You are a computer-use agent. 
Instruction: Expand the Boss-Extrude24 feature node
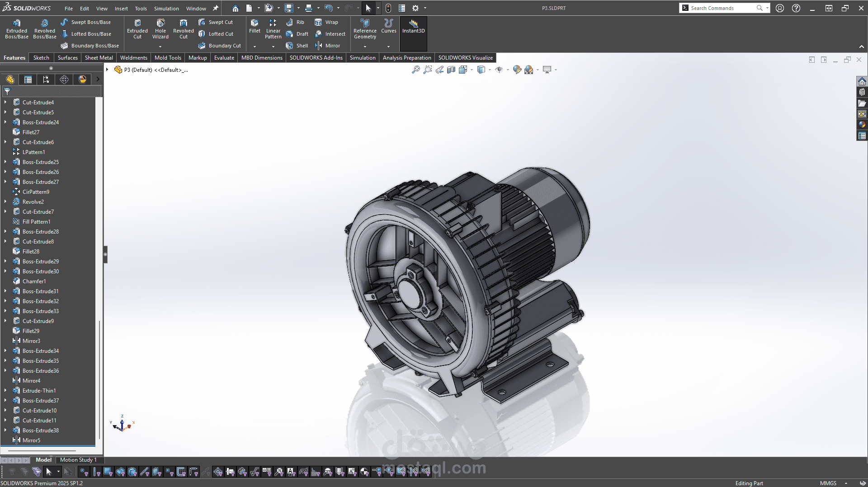click(5, 122)
